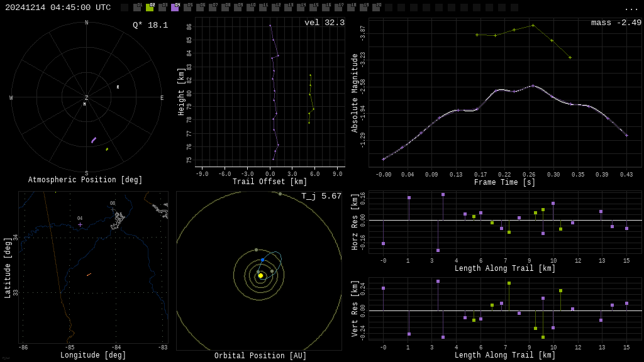Open the three-dots overflow menu
The height and width of the screenshot is (362, 644).
tap(631, 8)
